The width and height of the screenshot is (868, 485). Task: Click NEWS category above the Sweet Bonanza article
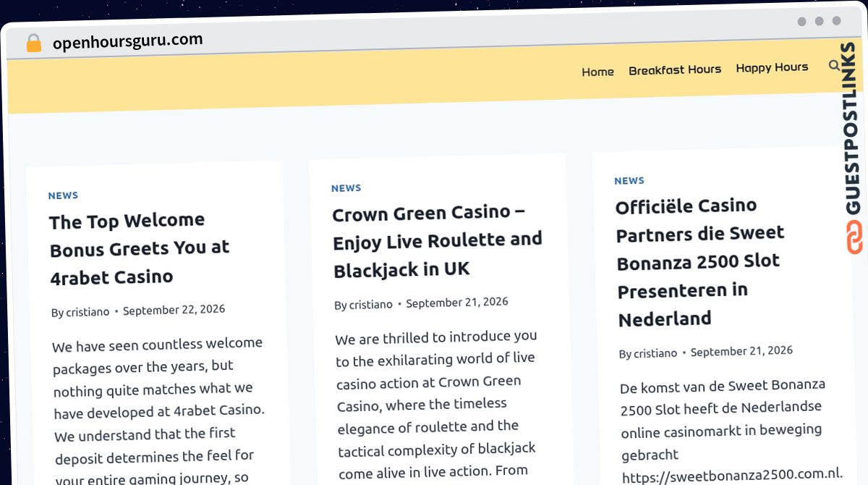pos(629,181)
